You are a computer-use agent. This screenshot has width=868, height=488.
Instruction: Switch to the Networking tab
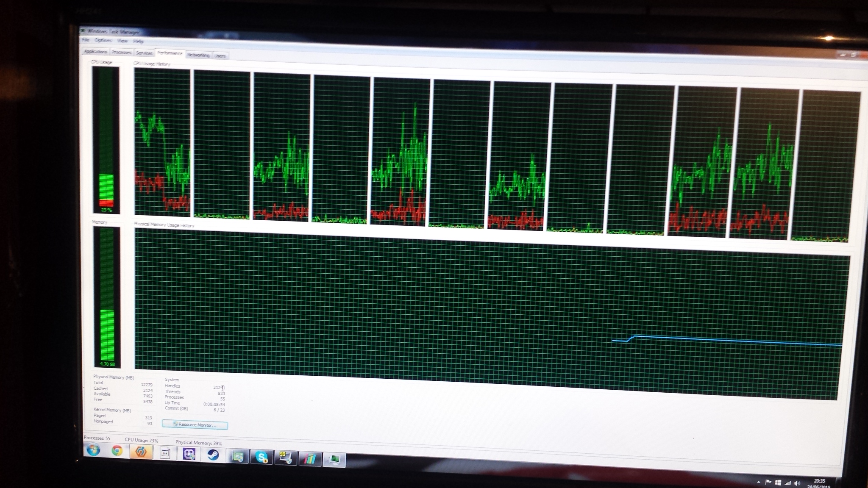click(198, 55)
